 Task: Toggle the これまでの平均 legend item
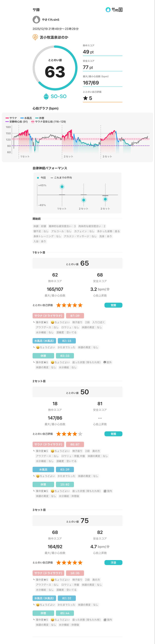click(61, 178)
